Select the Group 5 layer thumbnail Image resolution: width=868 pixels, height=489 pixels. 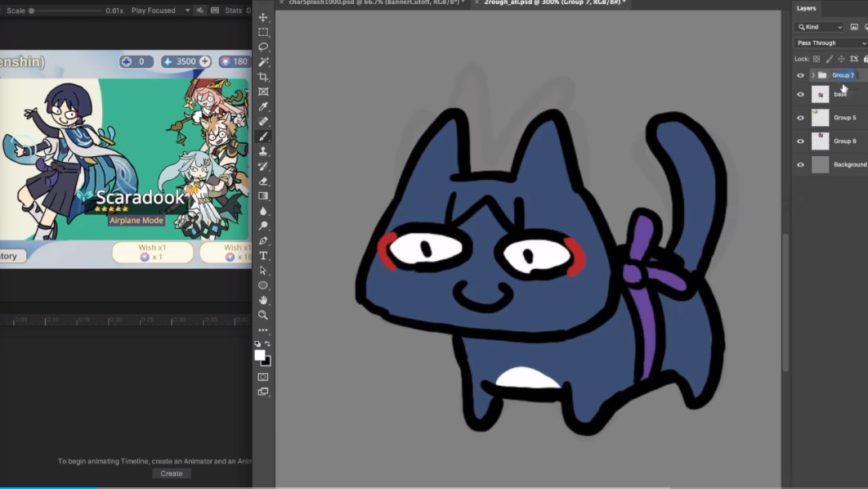821,118
